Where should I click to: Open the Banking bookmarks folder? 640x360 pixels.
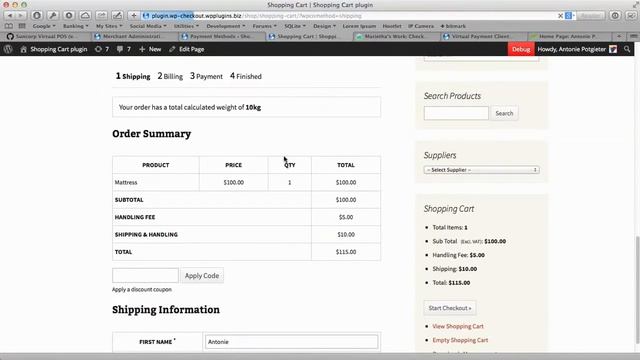click(76, 26)
